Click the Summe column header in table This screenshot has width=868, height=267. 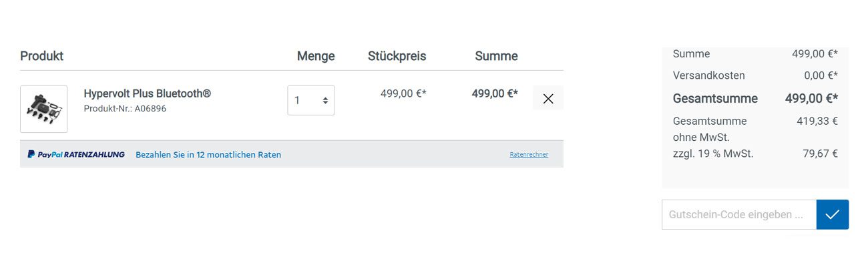[497, 56]
